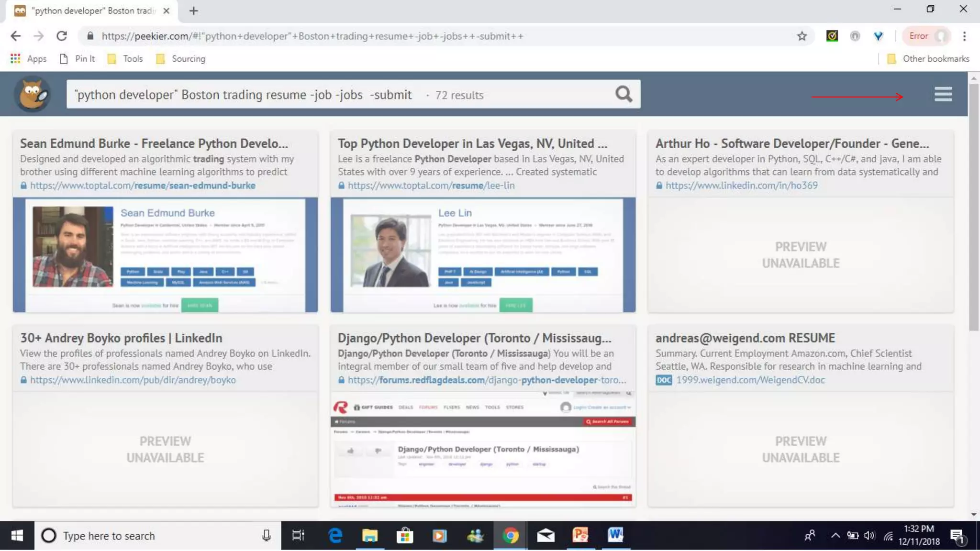Image resolution: width=980 pixels, height=551 pixels.
Task: Open the Sourcing bookmarks folder
Action: [181, 59]
